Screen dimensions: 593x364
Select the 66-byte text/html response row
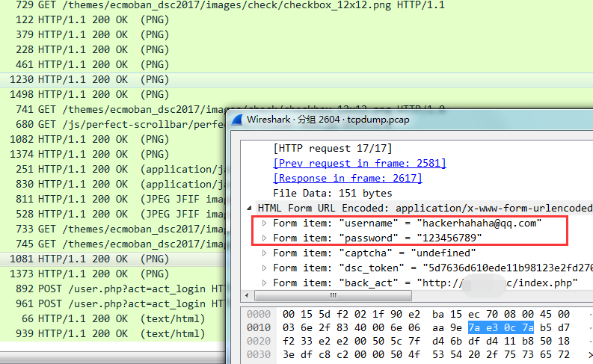click(x=112, y=318)
